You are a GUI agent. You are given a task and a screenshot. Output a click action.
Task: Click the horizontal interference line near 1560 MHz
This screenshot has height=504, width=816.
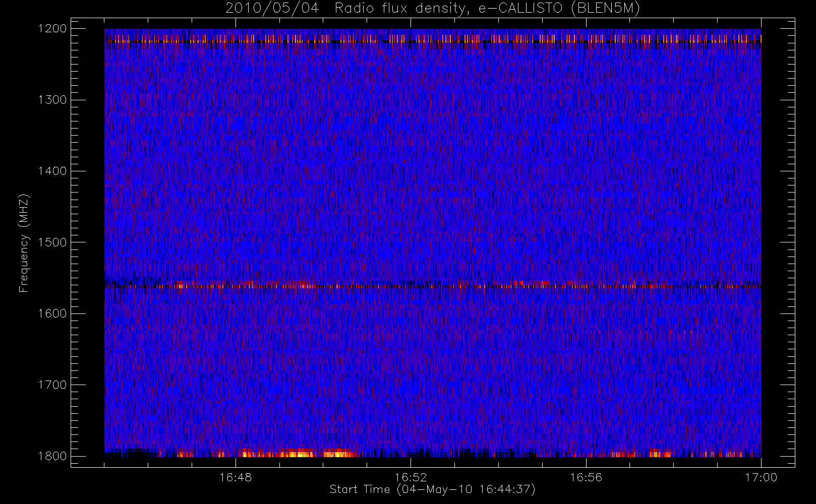click(x=433, y=286)
